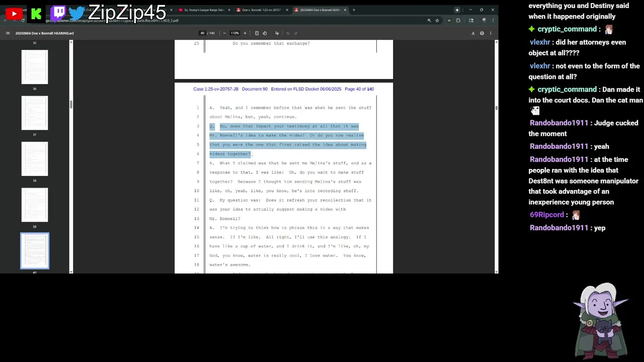Open page 37 thumbnail

click(35, 113)
